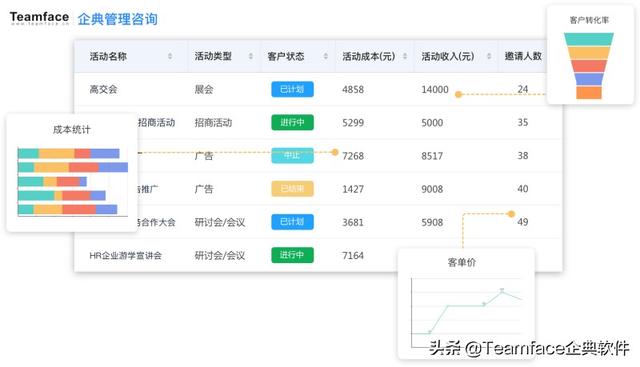Click invited count 35

[x=523, y=122]
